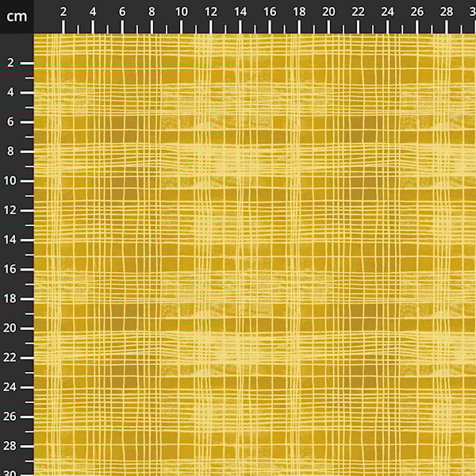476x476 pixels.
Task: Click the 2 label on the vertical ruler
Action: click(x=10, y=63)
